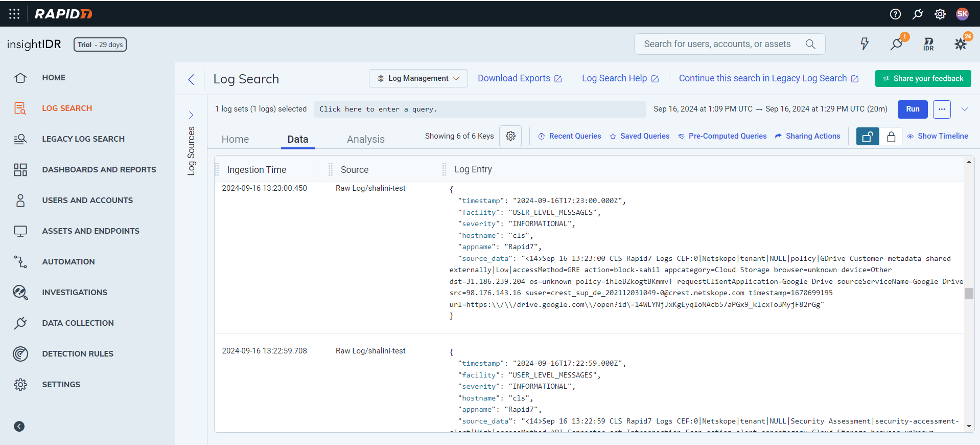Continue this search in Legacy Log Search
The width and height of the screenshot is (980, 445).
(x=768, y=78)
